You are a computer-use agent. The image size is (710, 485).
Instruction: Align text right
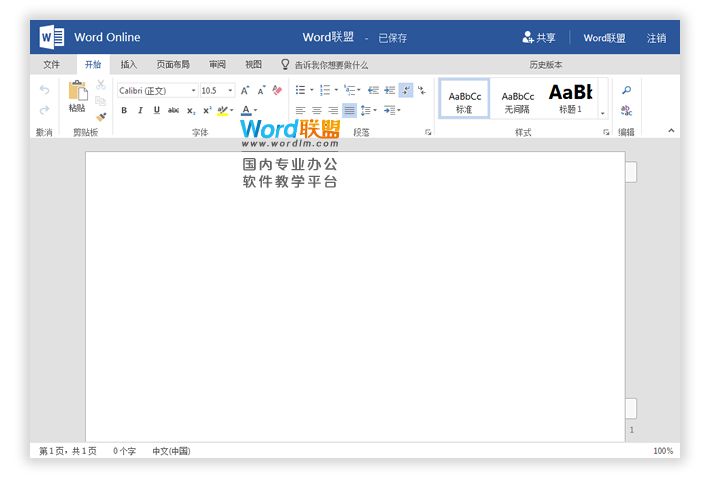[x=333, y=110]
